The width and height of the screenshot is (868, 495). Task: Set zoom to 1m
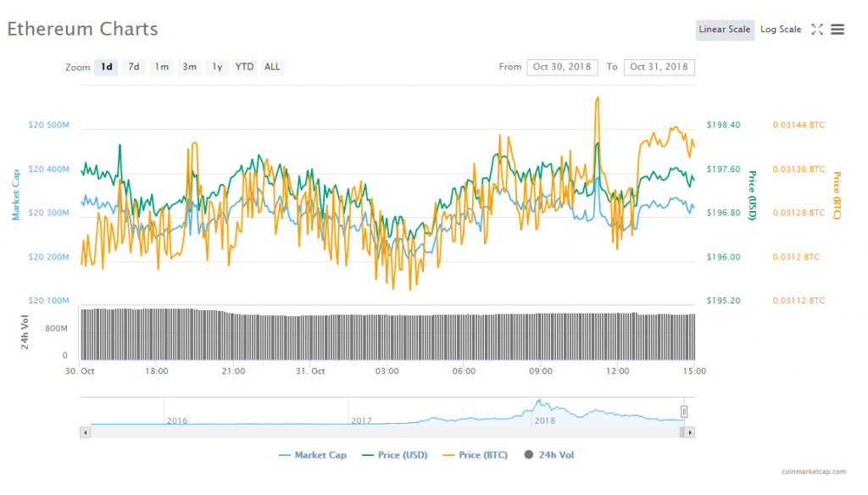(161, 67)
